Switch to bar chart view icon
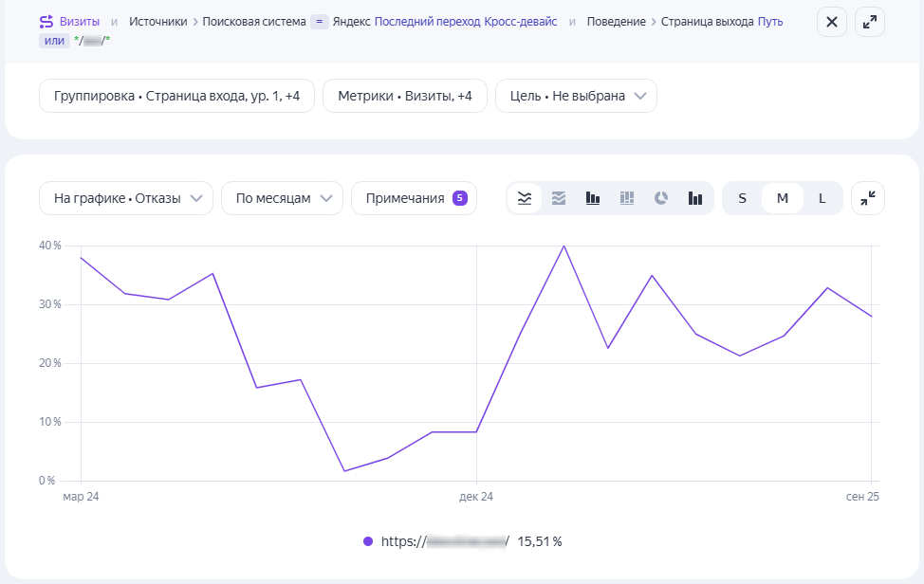Image resolution: width=924 pixels, height=584 pixels. tap(593, 198)
